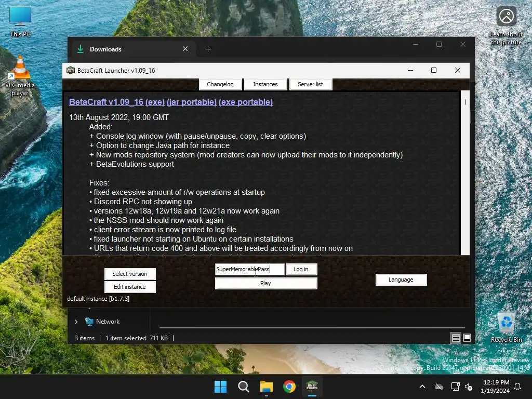Click '1 item selected 711 KB' status text
Image resolution: width=532 pixels, height=399 pixels.
point(137,338)
